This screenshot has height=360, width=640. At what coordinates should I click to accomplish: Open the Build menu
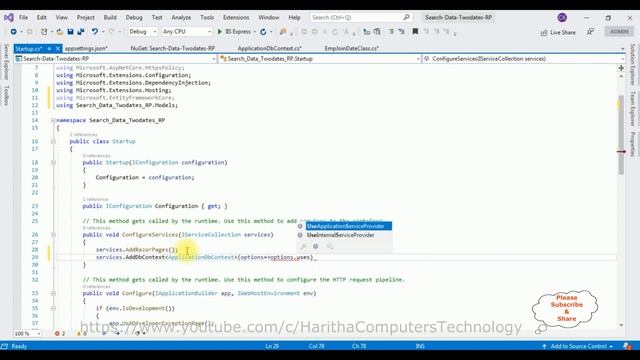pyautogui.click(x=110, y=18)
